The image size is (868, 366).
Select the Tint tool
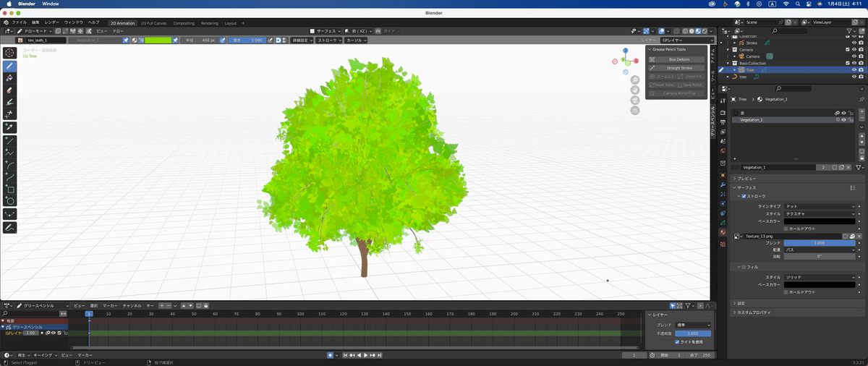[10, 103]
